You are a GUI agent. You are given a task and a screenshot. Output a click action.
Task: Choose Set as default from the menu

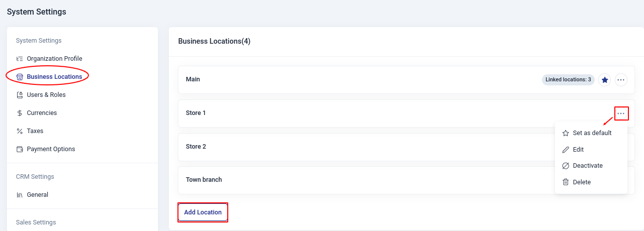592,133
